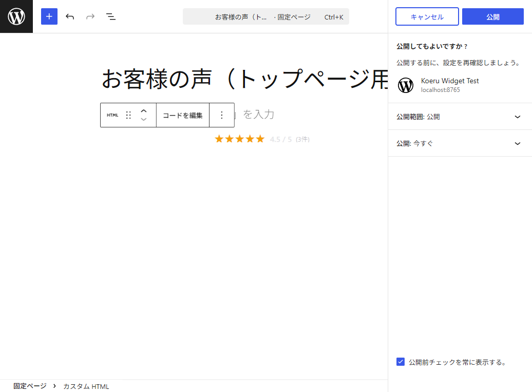
Task: Click the キャンセル button
Action: point(427,16)
